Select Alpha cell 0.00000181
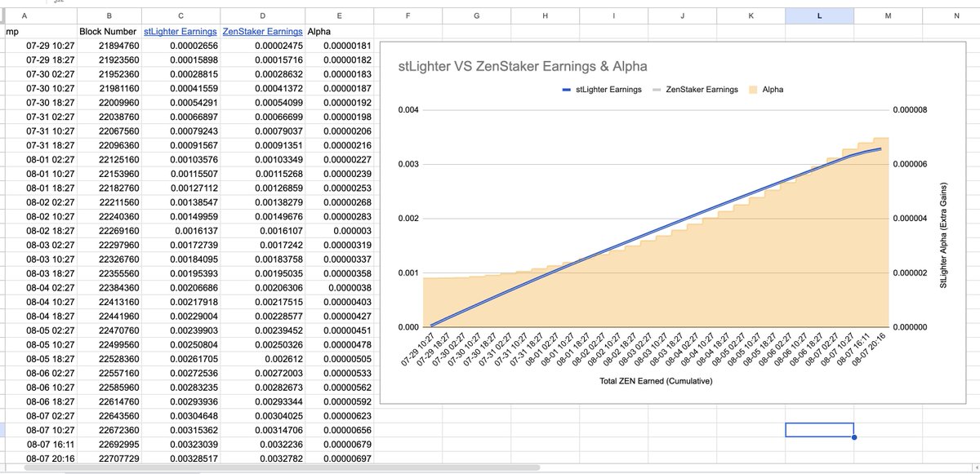Image resolution: width=980 pixels, height=474 pixels. (x=341, y=46)
